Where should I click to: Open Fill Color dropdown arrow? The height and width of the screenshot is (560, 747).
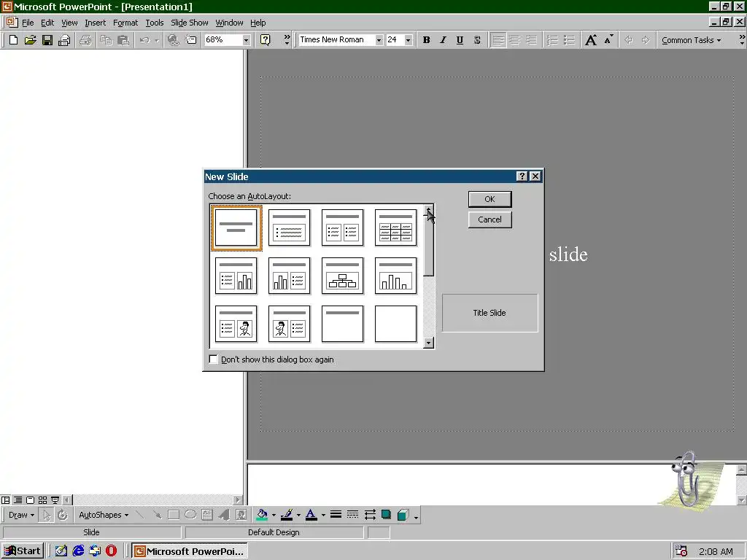pyautogui.click(x=274, y=515)
